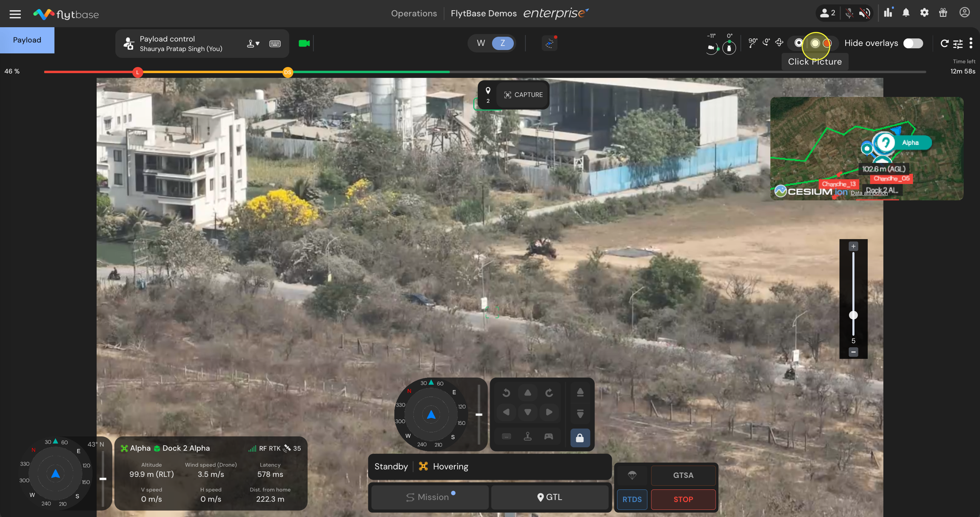Toggle Hide overlays switch
980x517 pixels.
click(x=913, y=43)
